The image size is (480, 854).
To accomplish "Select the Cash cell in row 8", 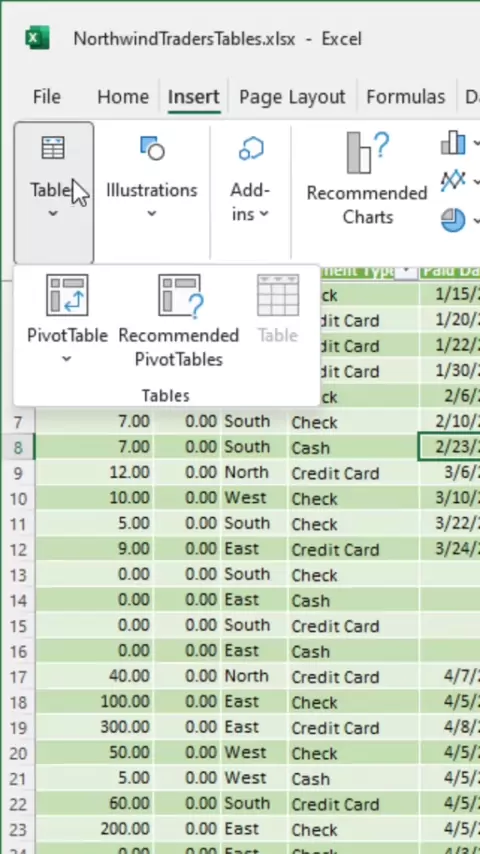I will pos(353,448).
